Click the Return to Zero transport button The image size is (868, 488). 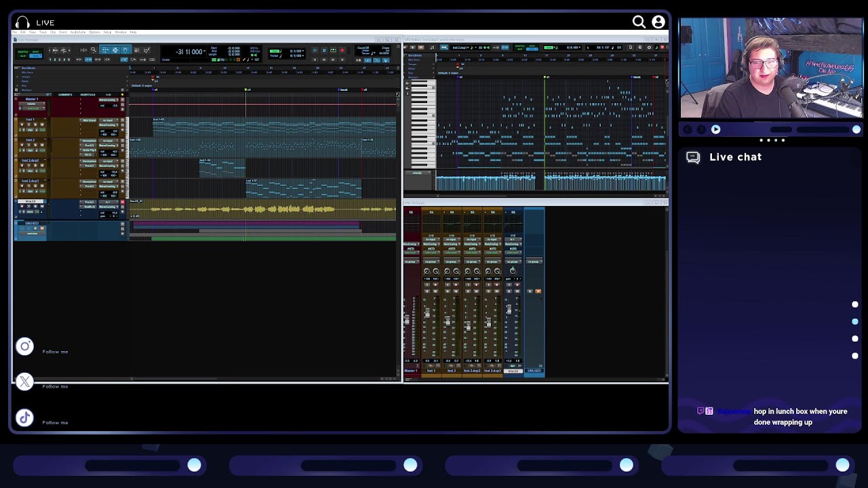315,60
